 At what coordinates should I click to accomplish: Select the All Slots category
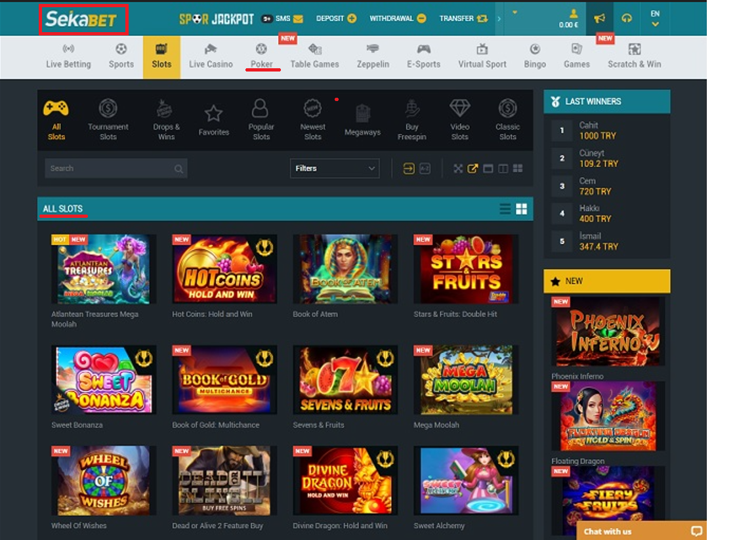pyautogui.click(x=56, y=120)
